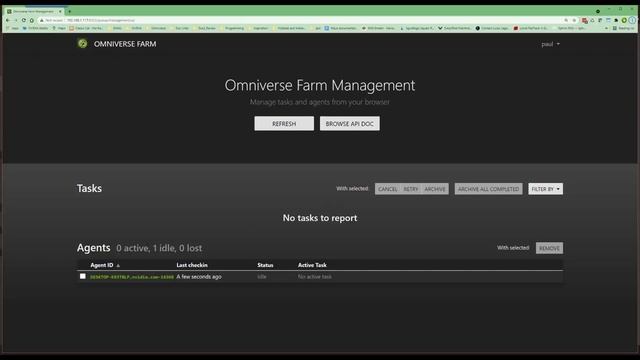Click 'A few seconds ago' checkin cell

199,277
